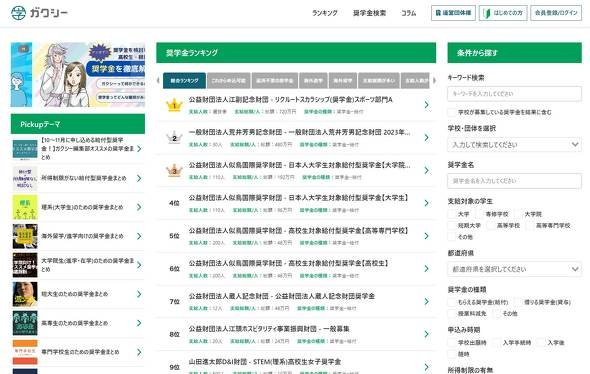The image size is (590, 374).
Task: Check the 高等専門学校 checkbox
Action: 530,225
